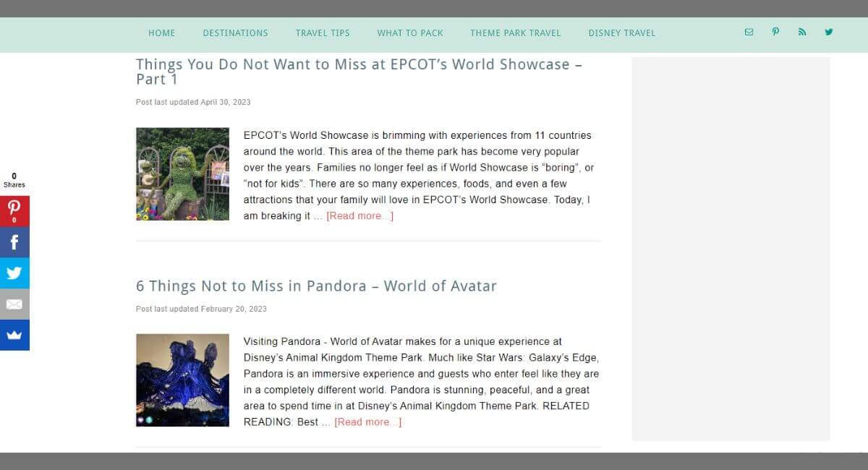Click Read more on the EPCOT article
868x470 pixels.
[360, 215]
